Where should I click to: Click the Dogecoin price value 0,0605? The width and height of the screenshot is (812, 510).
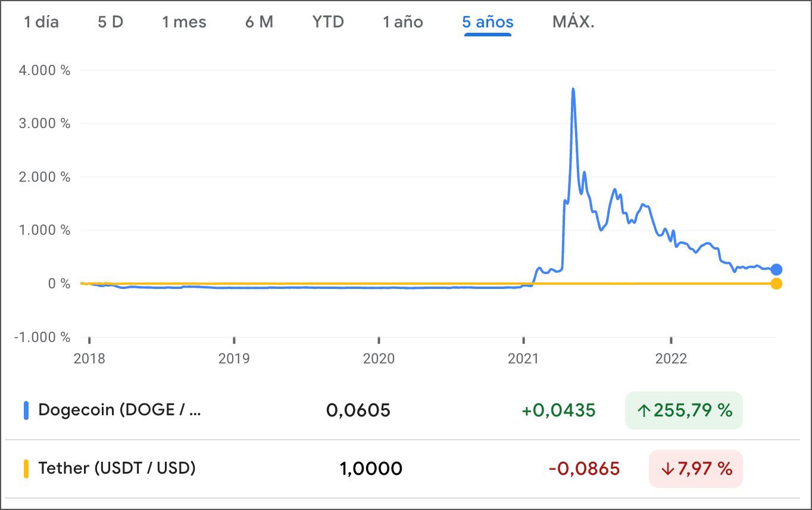[x=358, y=411]
